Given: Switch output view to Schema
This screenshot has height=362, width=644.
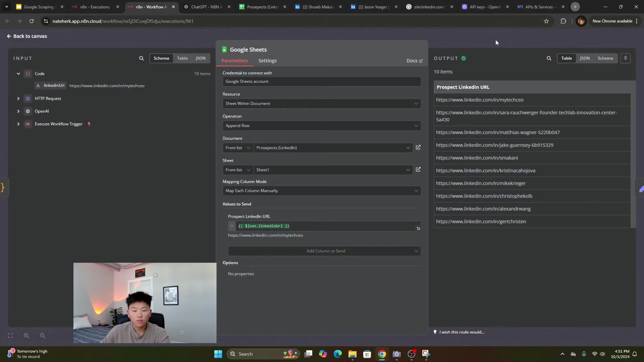Looking at the screenshot, I should pos(605,58).
